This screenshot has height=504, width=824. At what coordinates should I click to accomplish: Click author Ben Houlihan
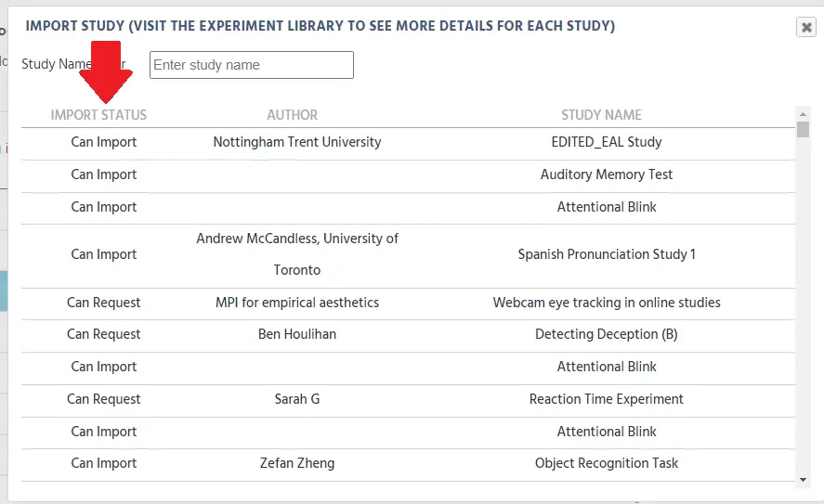297,334
